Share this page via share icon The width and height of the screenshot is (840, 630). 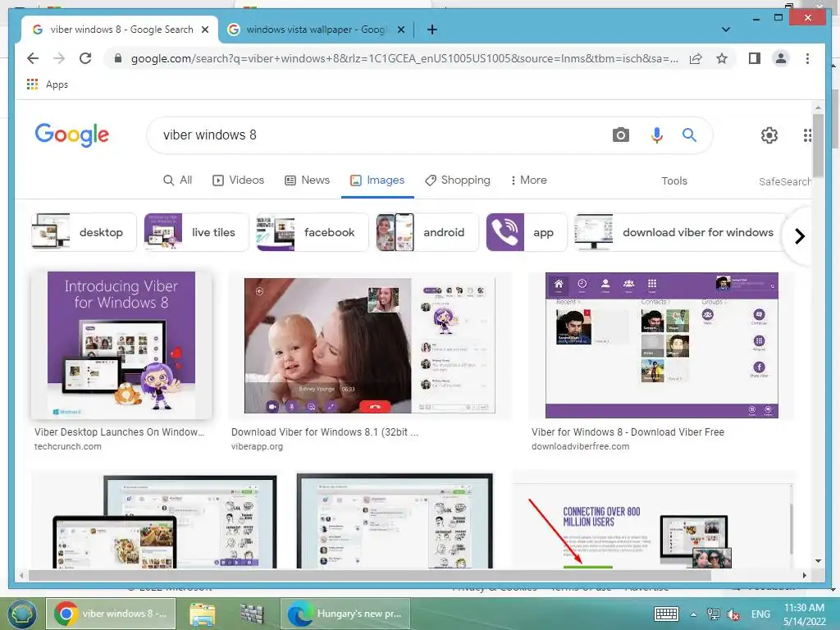pos(696,58)
